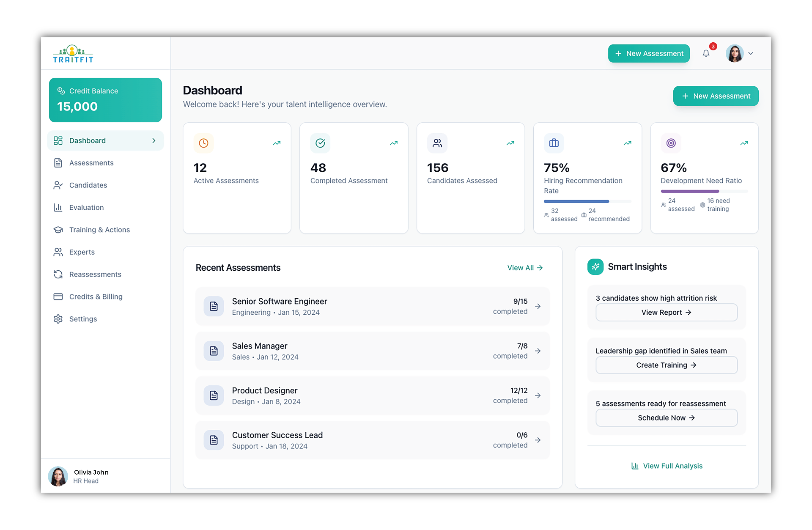The width and height of the screenshot is (812, 530).
Task: Click the Dashboard grid icon in sidebar
Action: tap(58, 140)
